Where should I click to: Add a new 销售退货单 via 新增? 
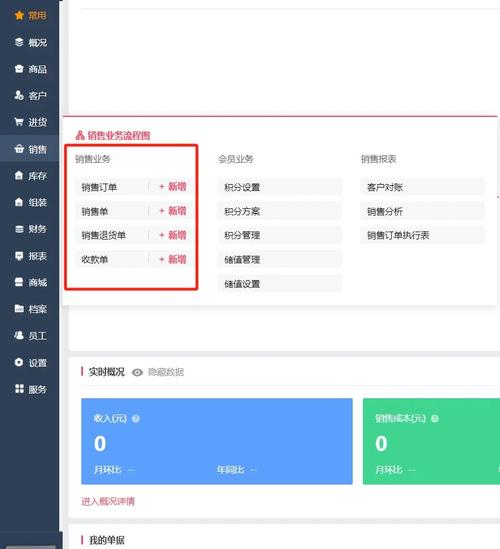tap(173, 235)
